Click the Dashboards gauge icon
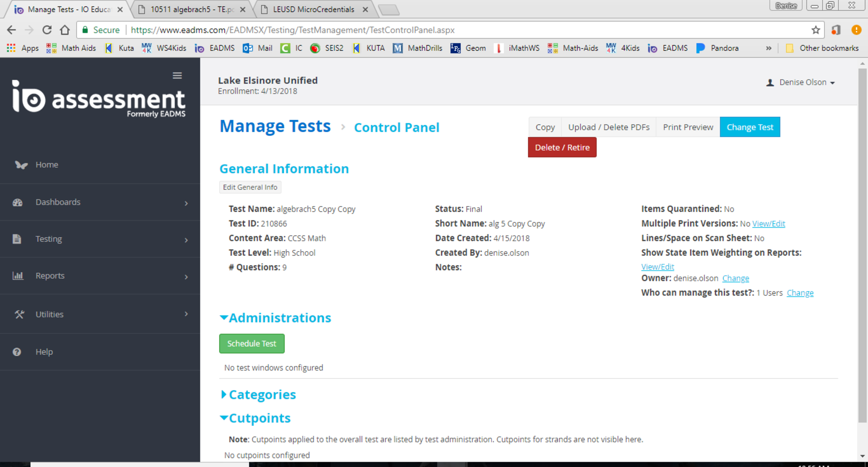 [x=17, y=202]
